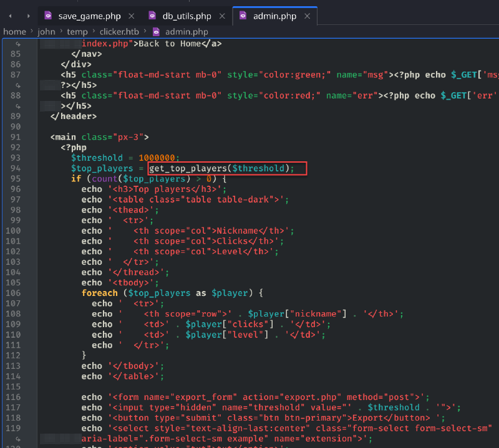This screenshot has height=448, width=499.
Task: Select the admin.php tab
Action: click(x=274, y=16)
